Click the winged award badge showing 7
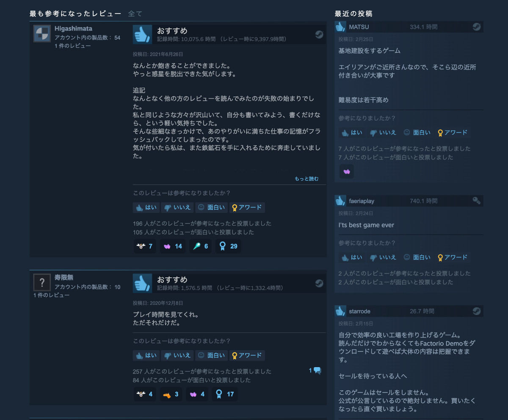 145,246
